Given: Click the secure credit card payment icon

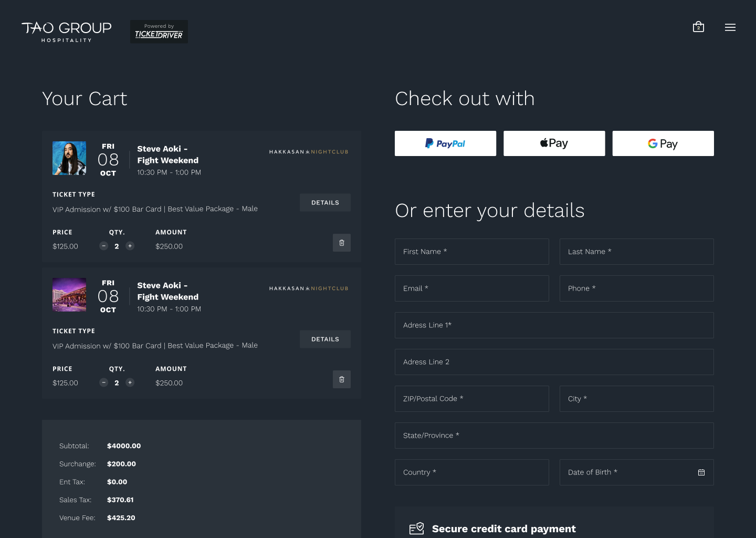Looking at the screenshot, I should pos(416,529).
